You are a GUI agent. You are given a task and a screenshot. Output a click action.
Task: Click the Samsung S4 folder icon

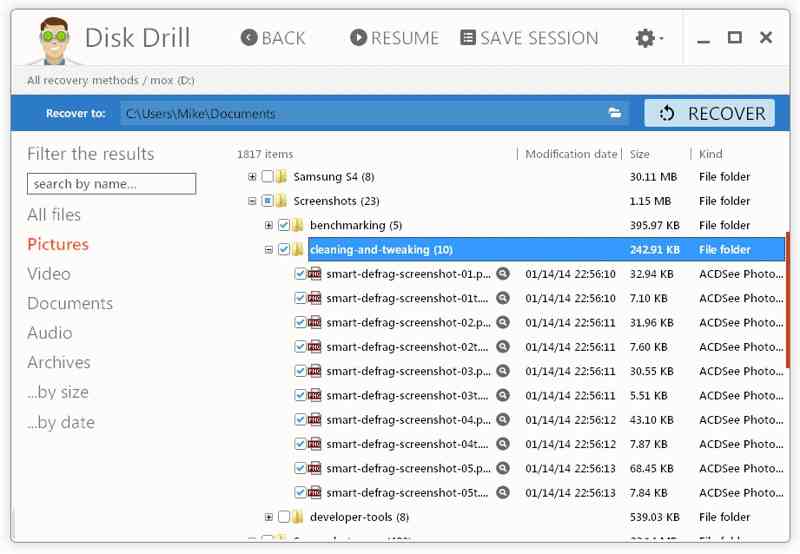(x=281, y=177)
